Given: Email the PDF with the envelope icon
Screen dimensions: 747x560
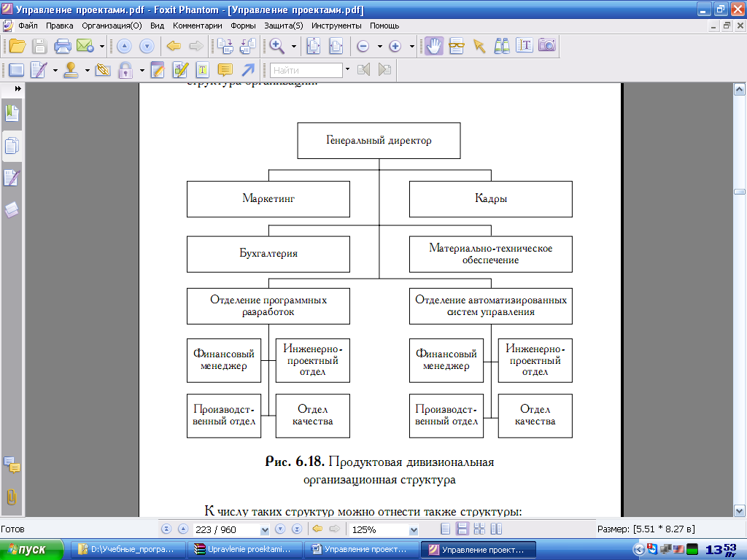Looking at the screenshot, I should (x=85, y=46).
